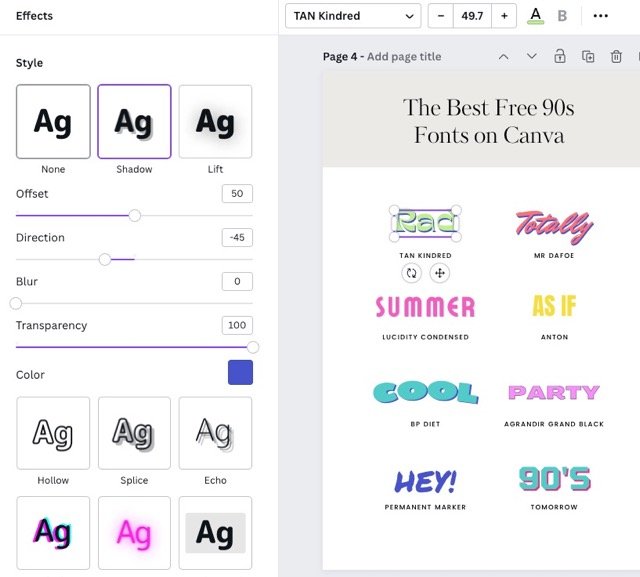Click the ANTON caption

coord(554,337)
